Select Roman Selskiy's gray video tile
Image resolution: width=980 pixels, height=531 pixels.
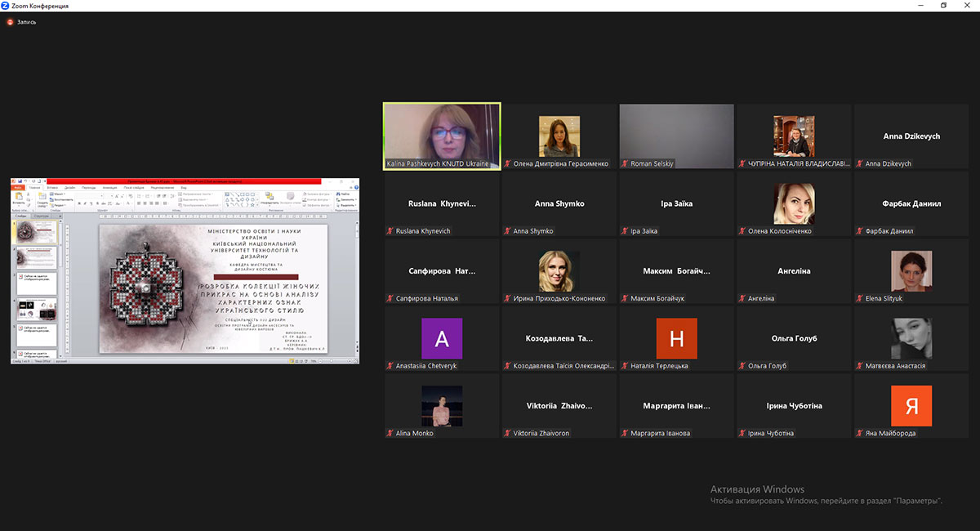click(x=677, y=136)
